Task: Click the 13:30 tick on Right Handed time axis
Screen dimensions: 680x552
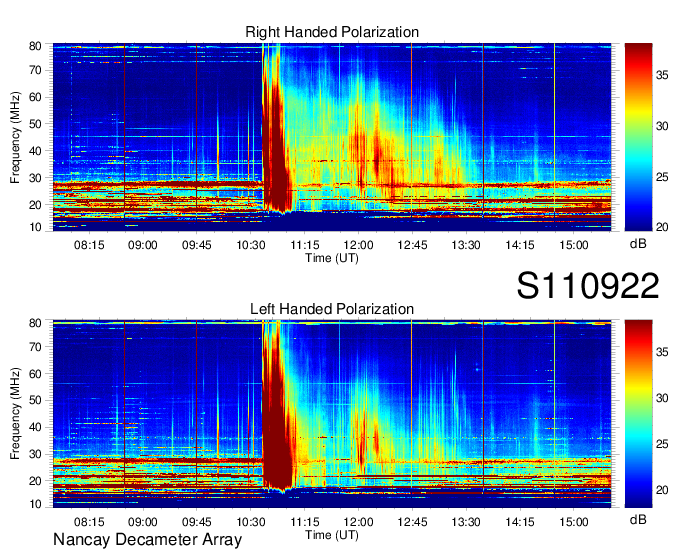Action: click(x=466, y=245)
